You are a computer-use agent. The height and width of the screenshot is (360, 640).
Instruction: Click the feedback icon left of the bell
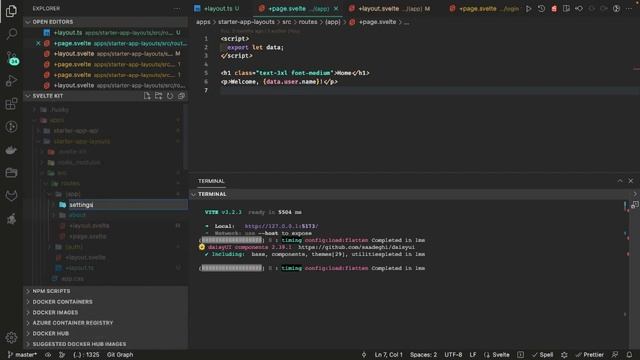615,355
